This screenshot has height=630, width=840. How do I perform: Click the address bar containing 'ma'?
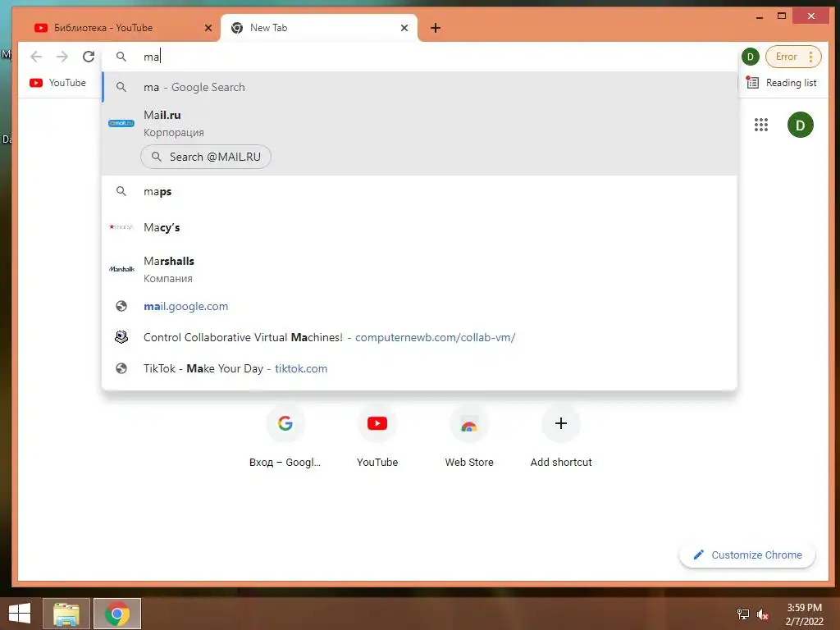pyautogui.click(x=419, y=57)
